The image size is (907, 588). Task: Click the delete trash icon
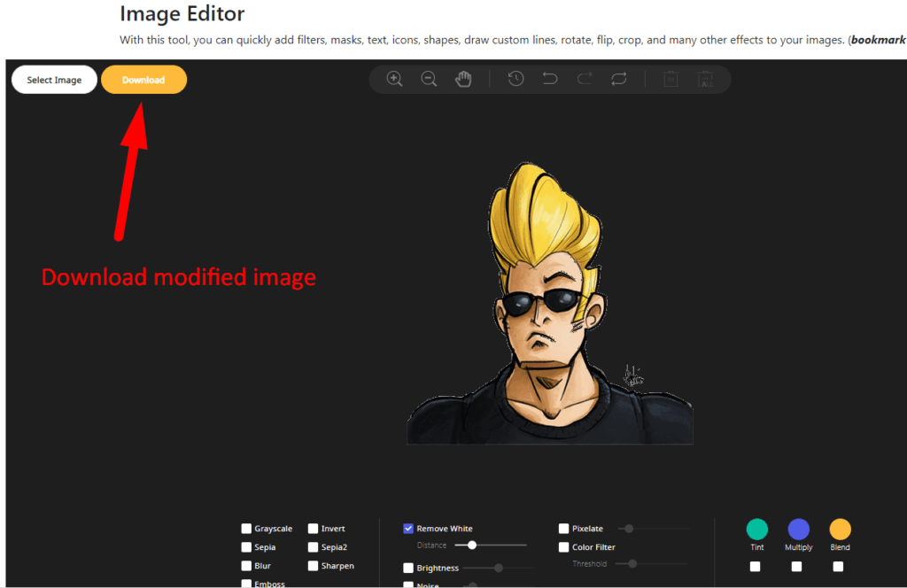pyautogui.click(x=671, y=79)
